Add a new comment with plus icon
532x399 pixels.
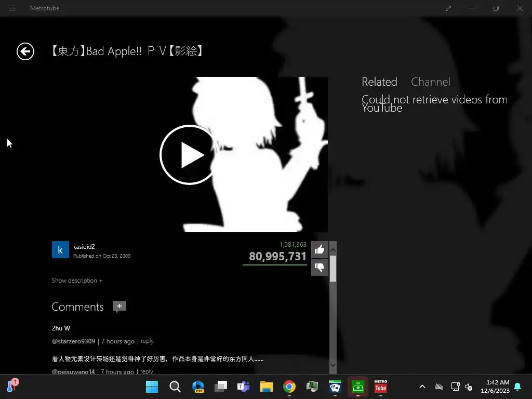pos(119,307)
